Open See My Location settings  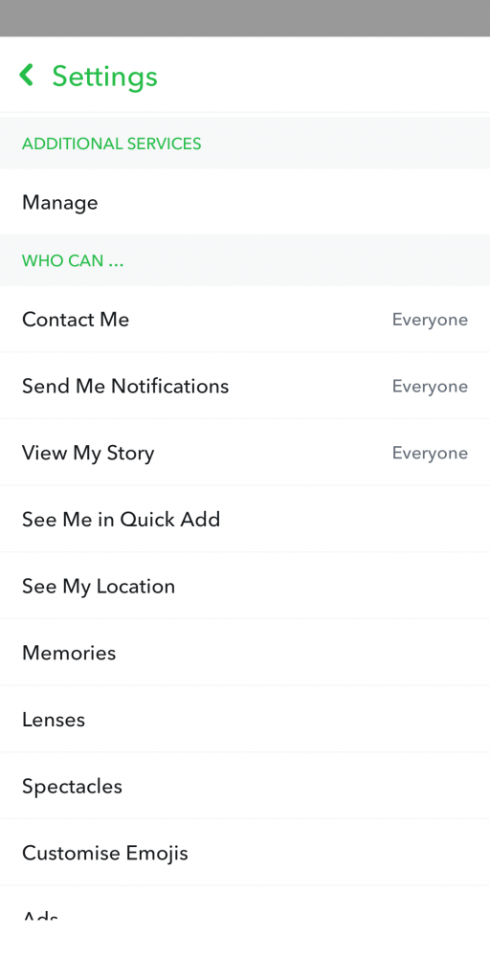pos(245,586)
